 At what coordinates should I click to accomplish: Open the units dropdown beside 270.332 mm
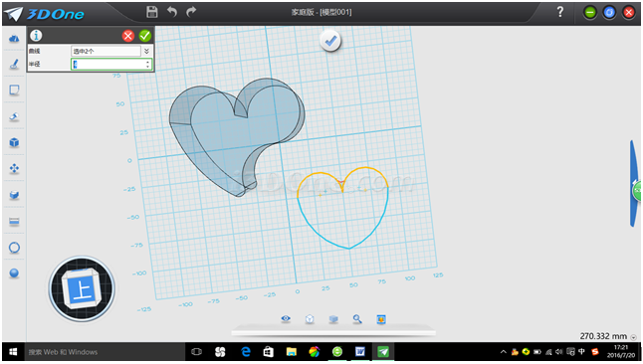coord(634,337)
